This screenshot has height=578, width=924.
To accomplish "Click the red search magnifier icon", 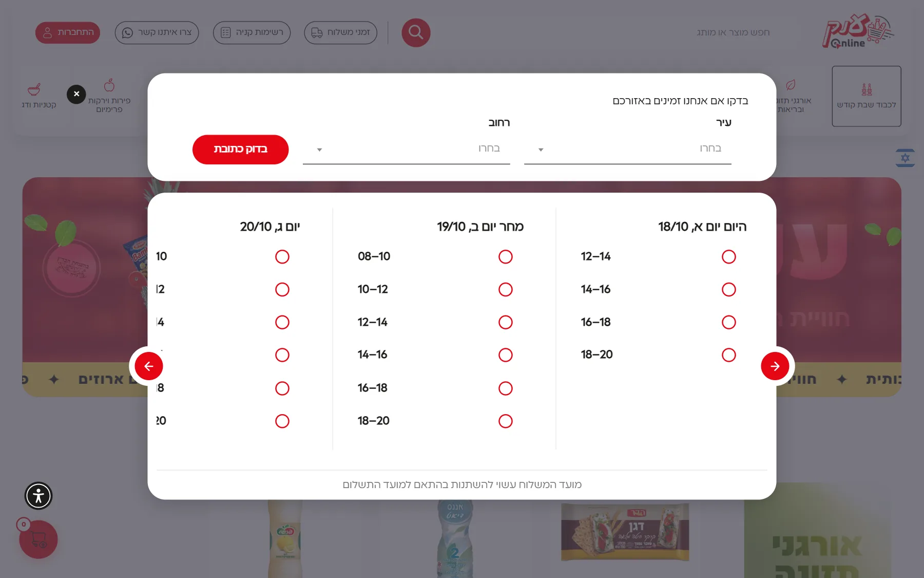I will click(x=416, y=32).
